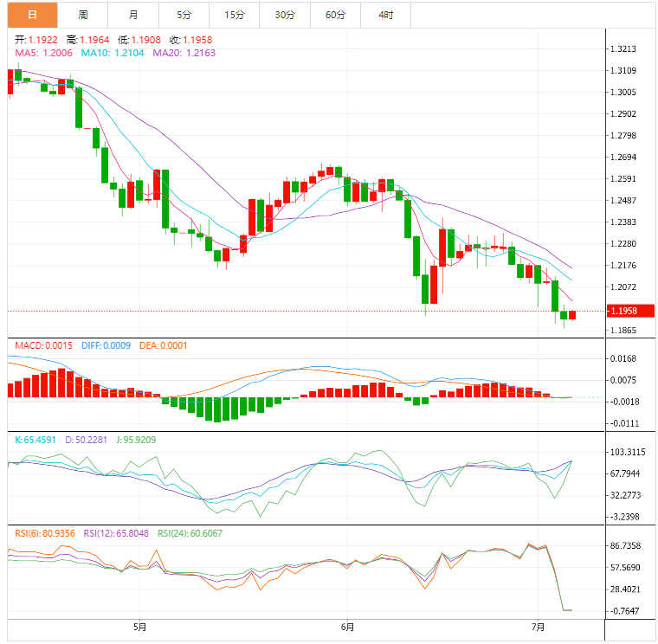Click the 0.0168 MACD axis label
Viewport: 658px width, 644px height.
click(623, 358)
